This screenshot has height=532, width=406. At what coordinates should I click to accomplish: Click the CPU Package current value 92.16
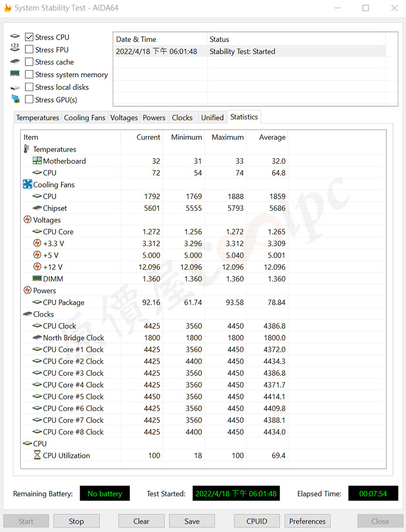pos(151,302)
